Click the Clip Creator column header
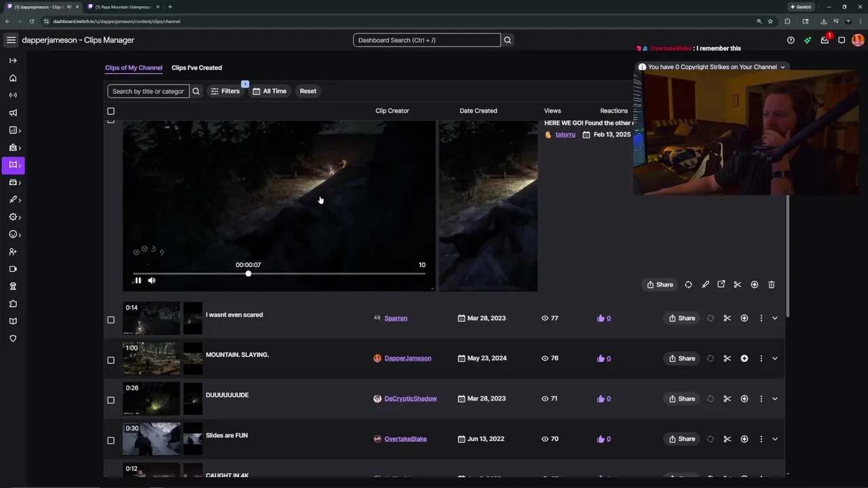Image resolution: width=868 pixels, height=488 pixels. click(x=392, y=110)
